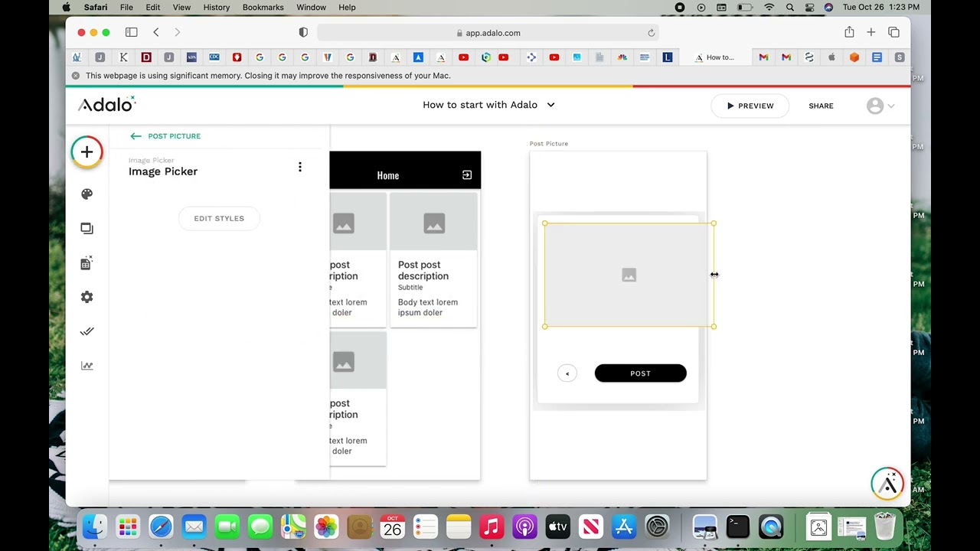980x551 pixels.
Task: Expand the app name dropdown chevron
Action: click(550, 105)
